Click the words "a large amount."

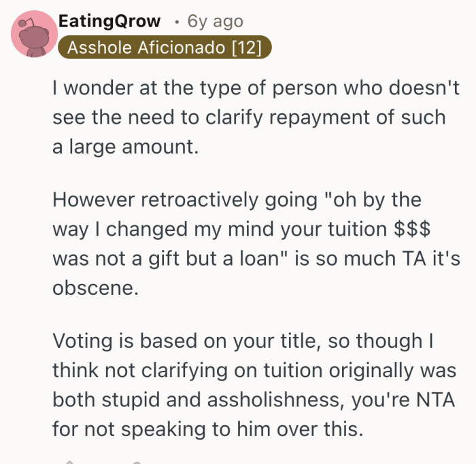click(x=125, y=147)
